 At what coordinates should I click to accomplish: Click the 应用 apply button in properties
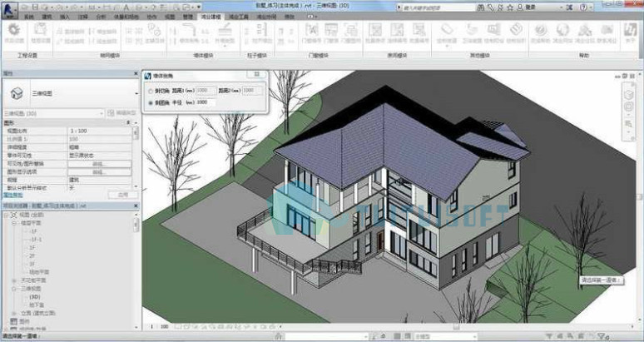click(x=123, y=195)
